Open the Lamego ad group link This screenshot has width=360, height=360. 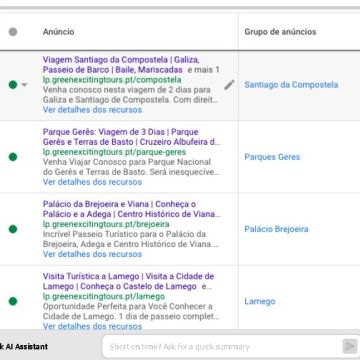pyautogui.click(x=260, y=302)
